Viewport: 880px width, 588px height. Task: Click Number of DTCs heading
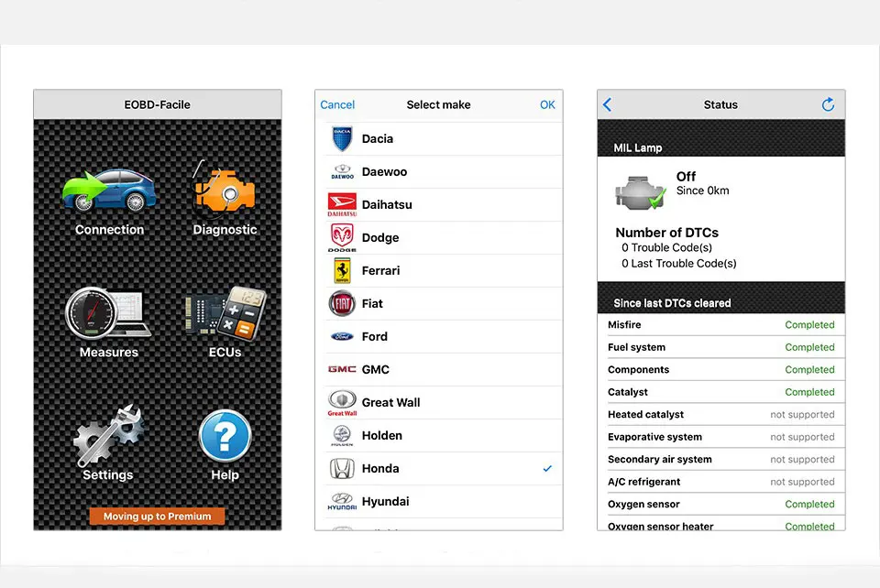pyautogui.click(x=666, y=233)
